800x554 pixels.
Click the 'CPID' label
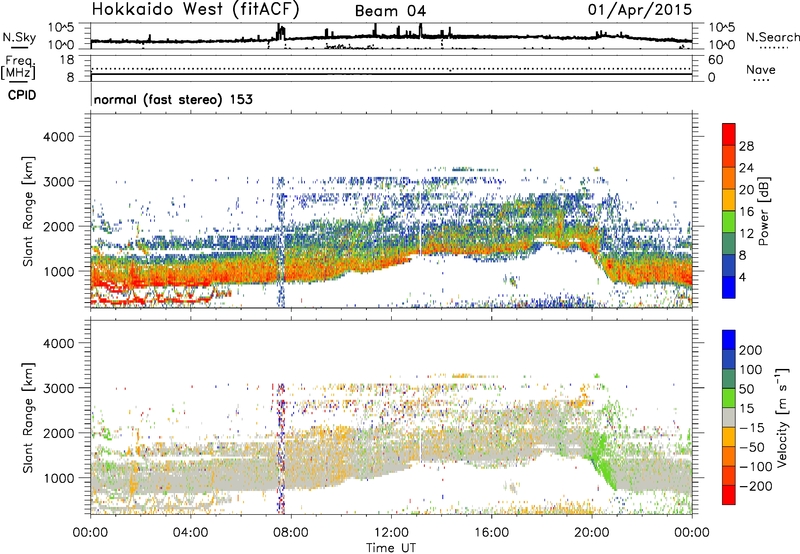click(22, 95)
